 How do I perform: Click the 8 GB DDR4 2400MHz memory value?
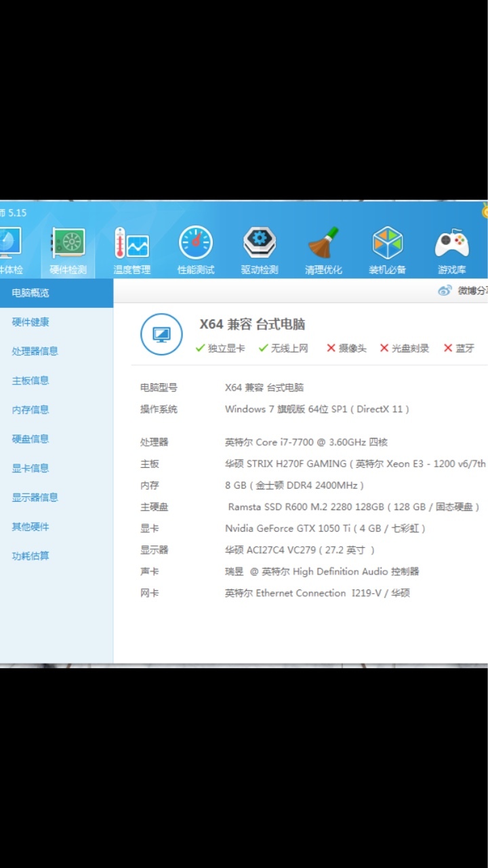pos(295,486)
